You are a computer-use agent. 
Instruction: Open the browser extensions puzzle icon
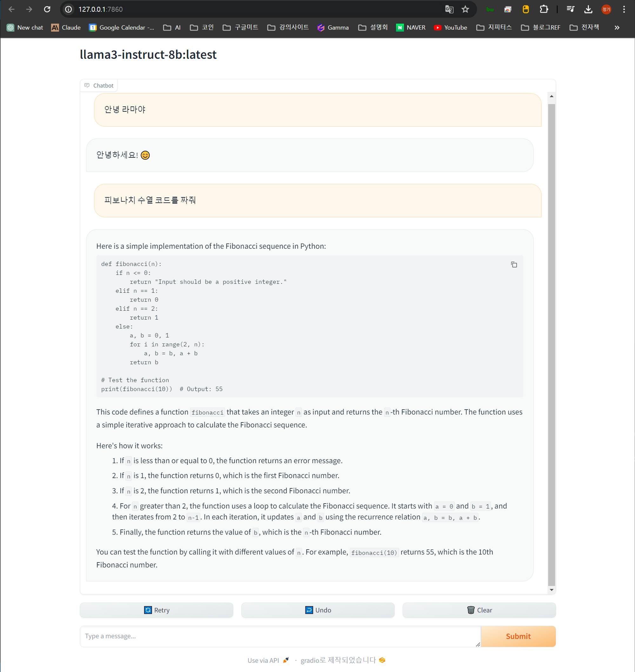tap(543, 9)
